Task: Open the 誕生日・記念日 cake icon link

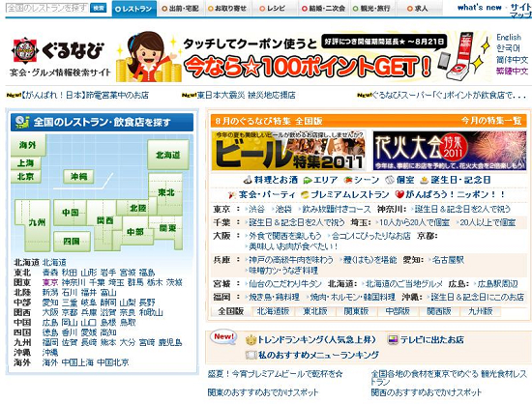Action: 424,181
